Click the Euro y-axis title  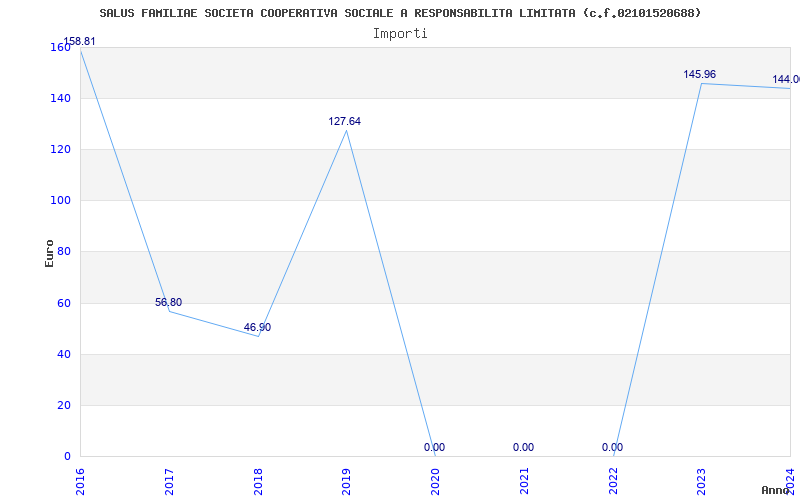pos(49,253)
